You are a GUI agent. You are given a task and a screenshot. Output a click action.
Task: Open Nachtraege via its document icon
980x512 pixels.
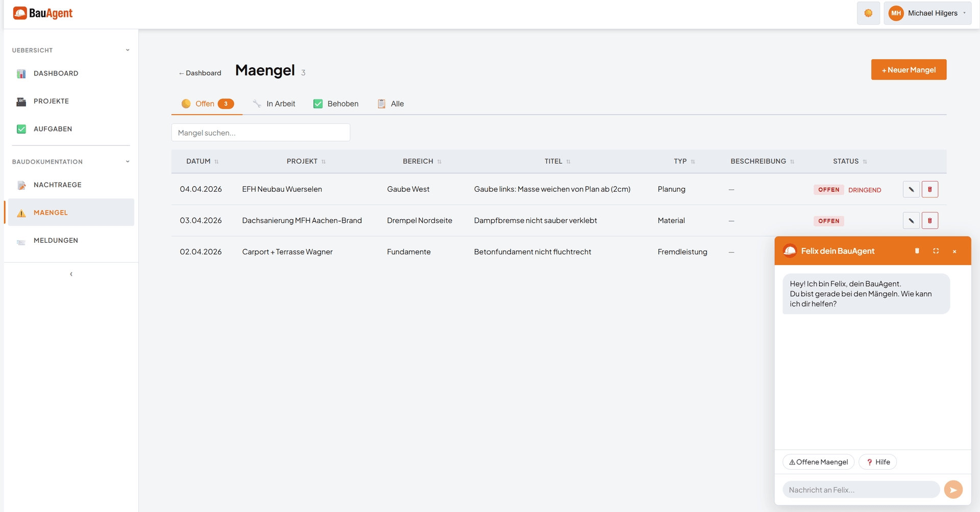[21, 185]
